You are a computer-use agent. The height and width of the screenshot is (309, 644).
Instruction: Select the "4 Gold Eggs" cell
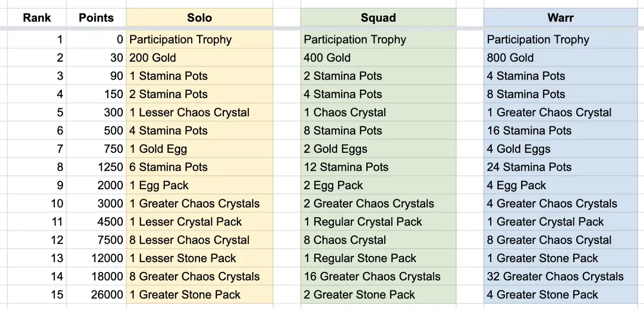560,149
